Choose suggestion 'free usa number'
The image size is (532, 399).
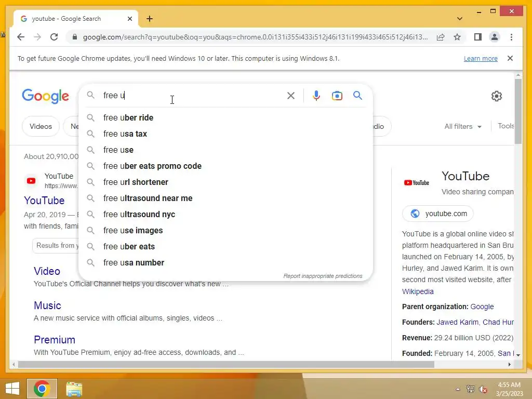click(x=225, y=262)
